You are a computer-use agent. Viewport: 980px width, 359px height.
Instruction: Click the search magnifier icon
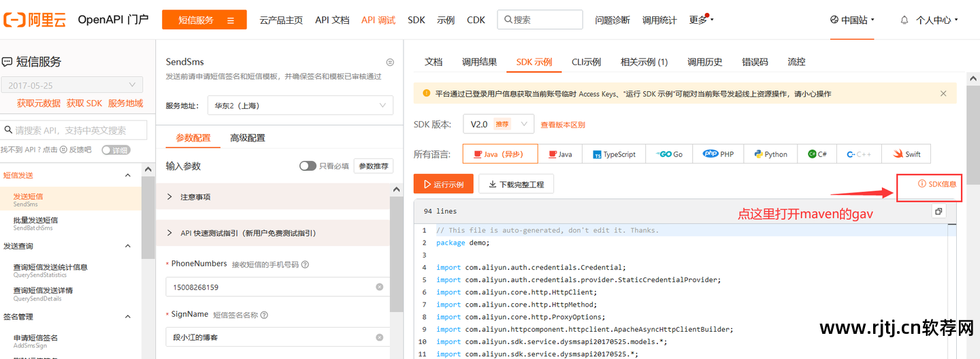(507, 20)
